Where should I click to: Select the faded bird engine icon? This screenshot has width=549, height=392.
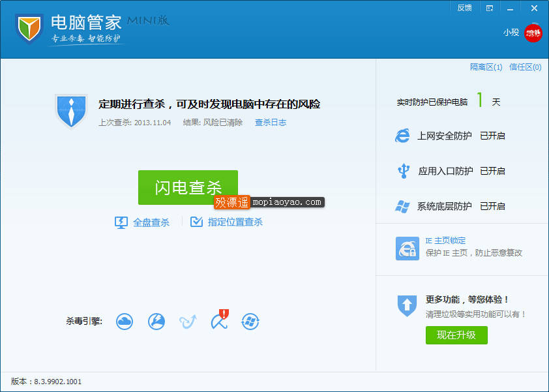(x=188, y=322)
